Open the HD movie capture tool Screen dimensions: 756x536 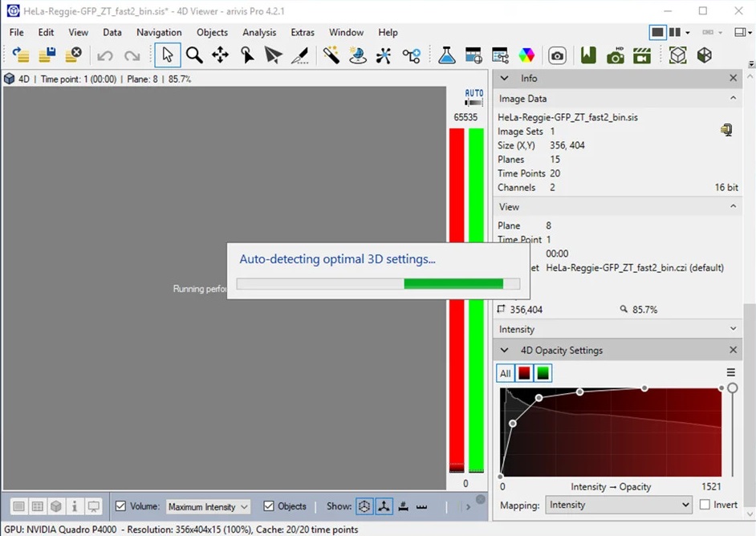point(615,55)
